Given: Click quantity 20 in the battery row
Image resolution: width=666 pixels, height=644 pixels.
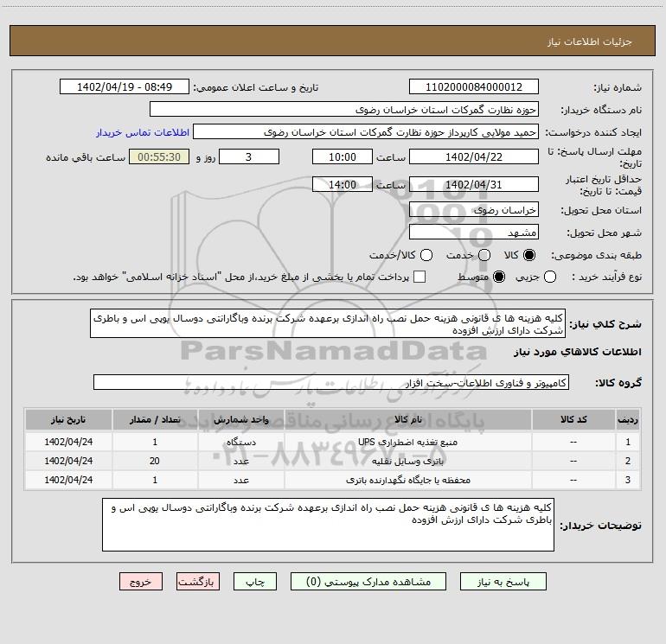Looking at the screenshot, I should click(155, 461).
